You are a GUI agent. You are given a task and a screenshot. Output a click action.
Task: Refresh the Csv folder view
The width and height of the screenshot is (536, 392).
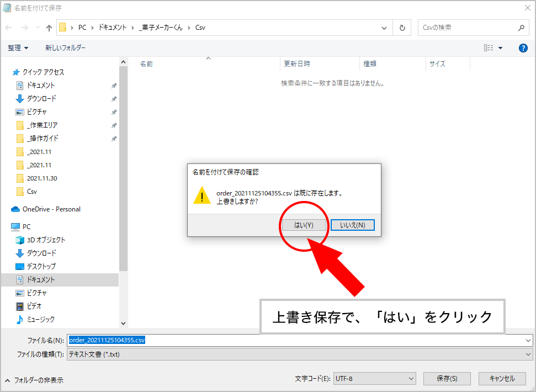[x=402, y=28]
